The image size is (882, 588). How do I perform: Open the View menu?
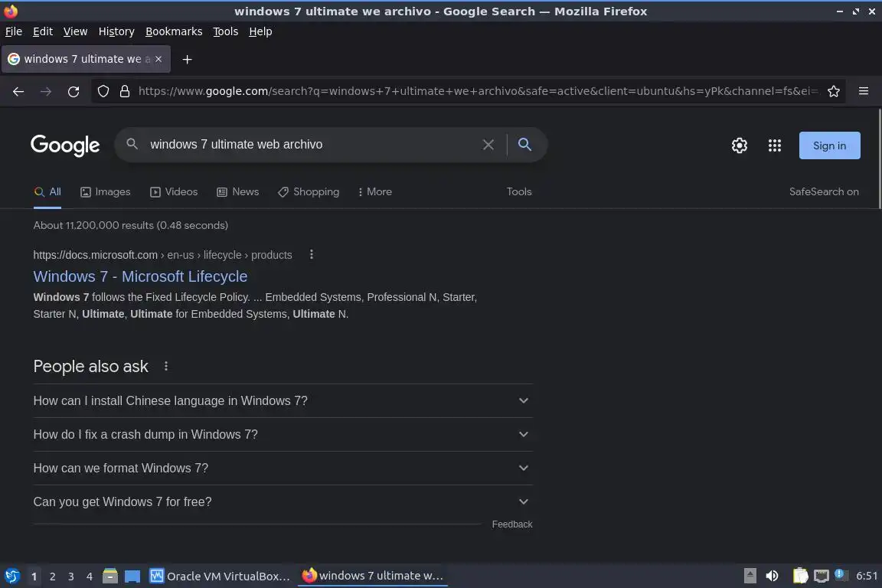coord(75,31)
